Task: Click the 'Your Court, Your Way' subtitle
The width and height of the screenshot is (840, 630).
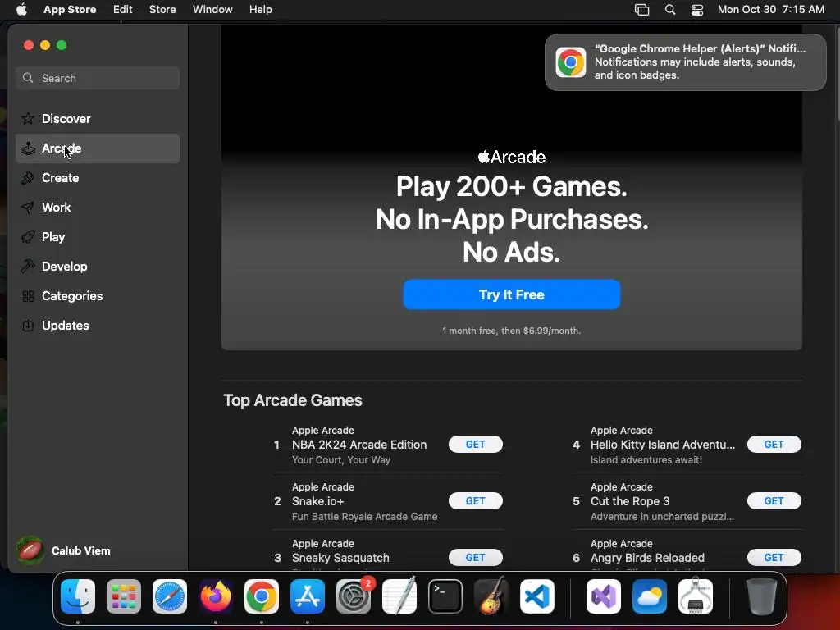Action: [341, 459]
